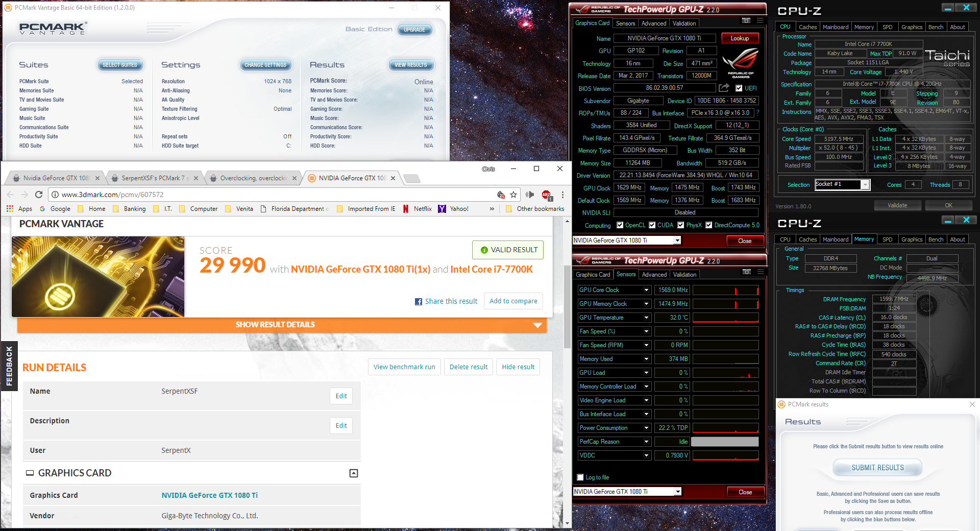
Task: Click the Facebook share icon
Action: point(419,302)
